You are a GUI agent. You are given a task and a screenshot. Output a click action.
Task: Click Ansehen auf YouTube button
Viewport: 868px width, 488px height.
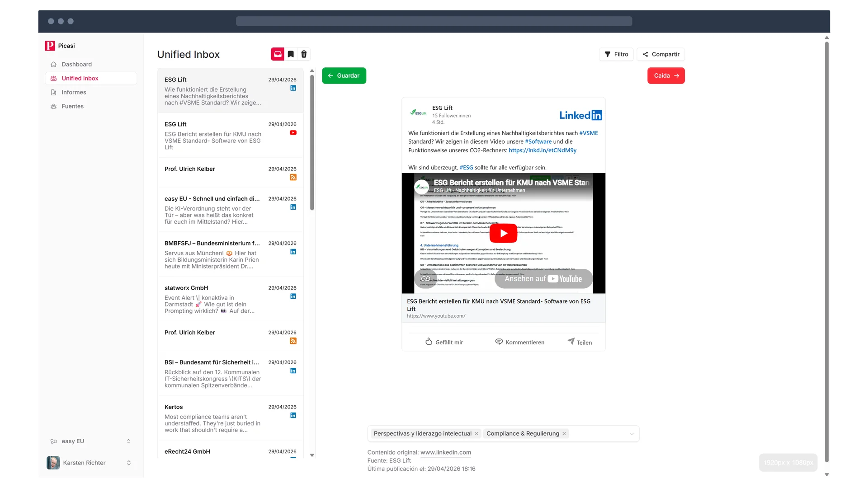[543, 279]
